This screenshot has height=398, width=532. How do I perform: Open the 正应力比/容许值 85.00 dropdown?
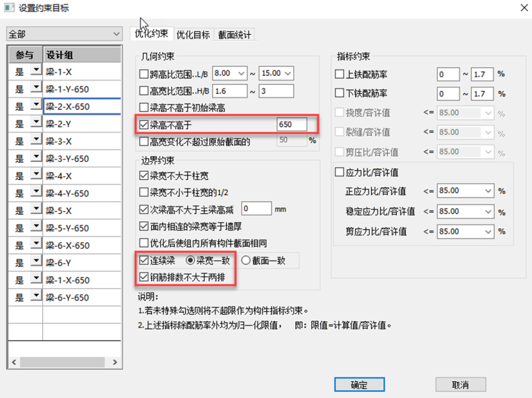pos(488,191)
